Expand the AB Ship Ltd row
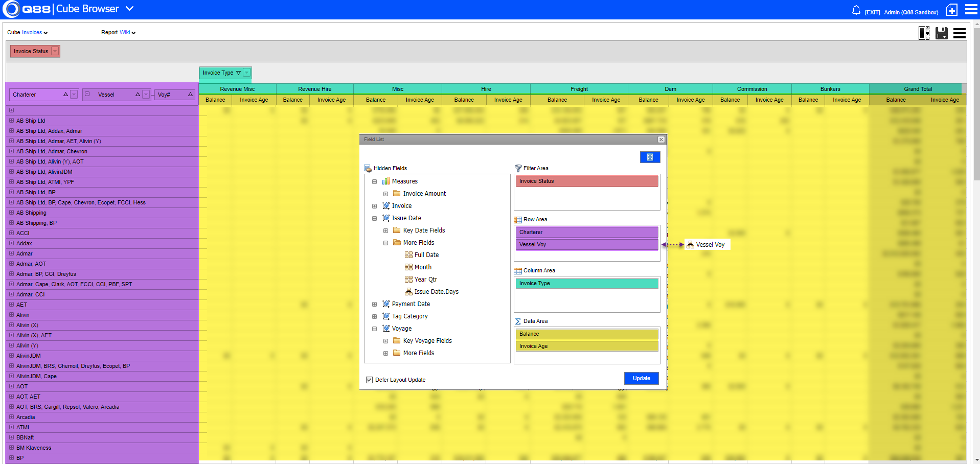Image resolution: width=980 pixels, height=464 pixels. point(11,121)
